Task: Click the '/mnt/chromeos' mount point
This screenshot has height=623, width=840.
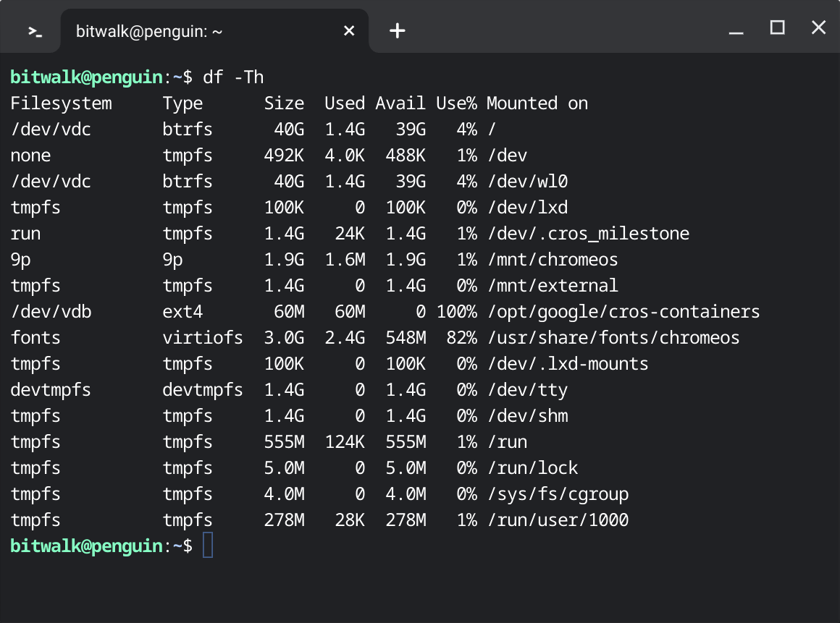Action: point(553,260)
